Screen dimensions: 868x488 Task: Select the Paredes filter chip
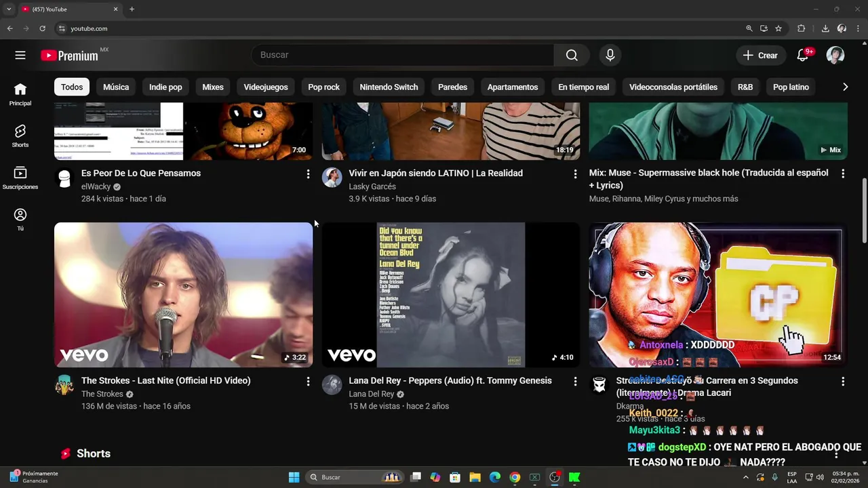[452, 87]
